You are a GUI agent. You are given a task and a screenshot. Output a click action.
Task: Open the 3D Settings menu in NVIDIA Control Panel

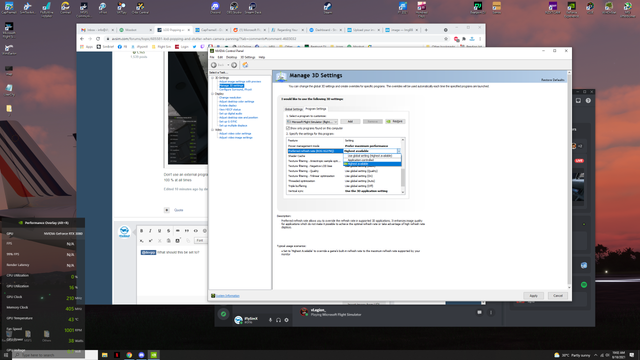tap(248, 57)
